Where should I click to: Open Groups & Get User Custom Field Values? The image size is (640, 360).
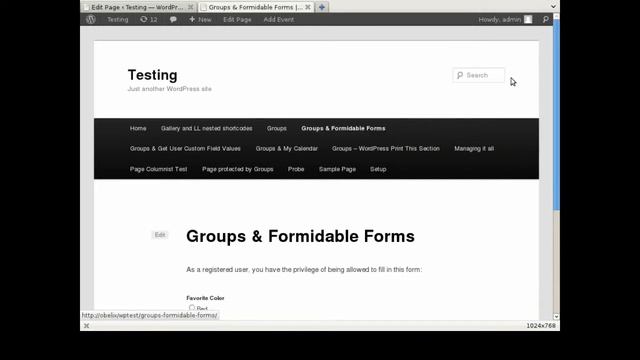coord(185,149)
